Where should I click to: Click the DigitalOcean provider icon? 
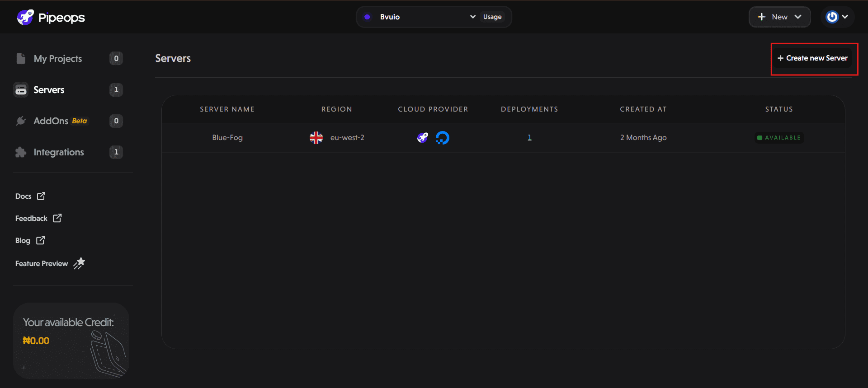(443, 138)
